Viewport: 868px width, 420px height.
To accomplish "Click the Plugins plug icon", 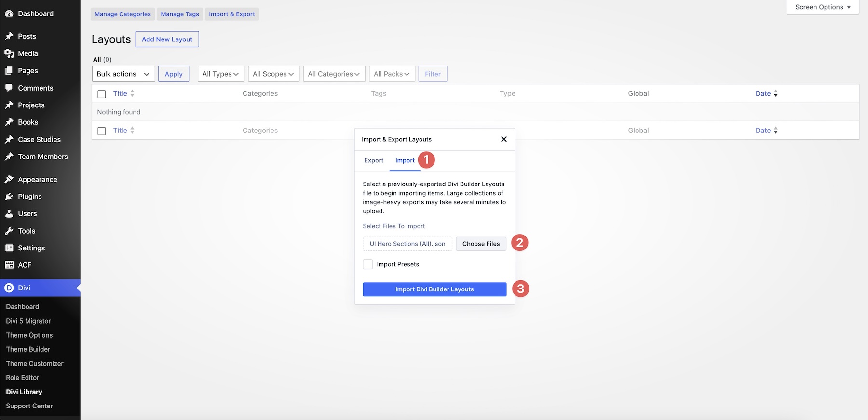I will pos(9,197).
